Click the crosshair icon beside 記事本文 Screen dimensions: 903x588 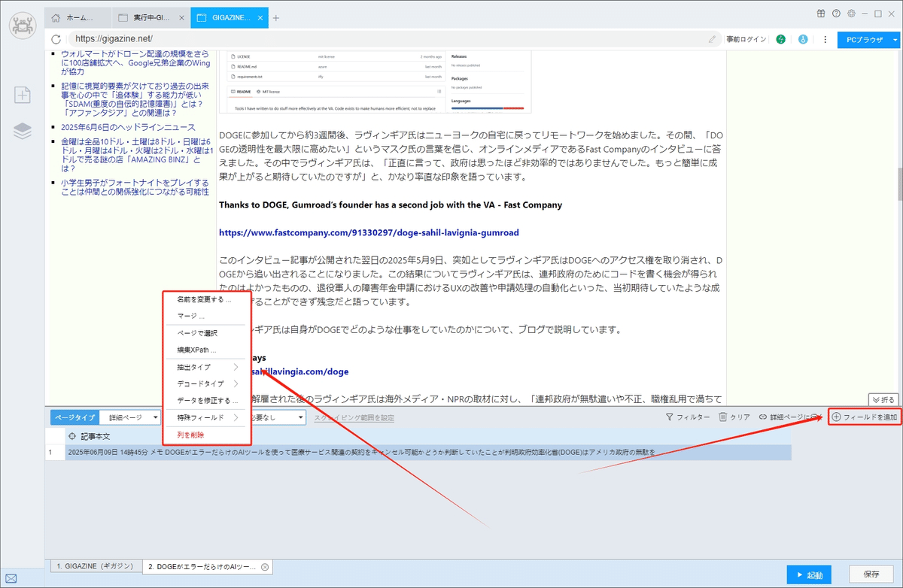point(72,436)
